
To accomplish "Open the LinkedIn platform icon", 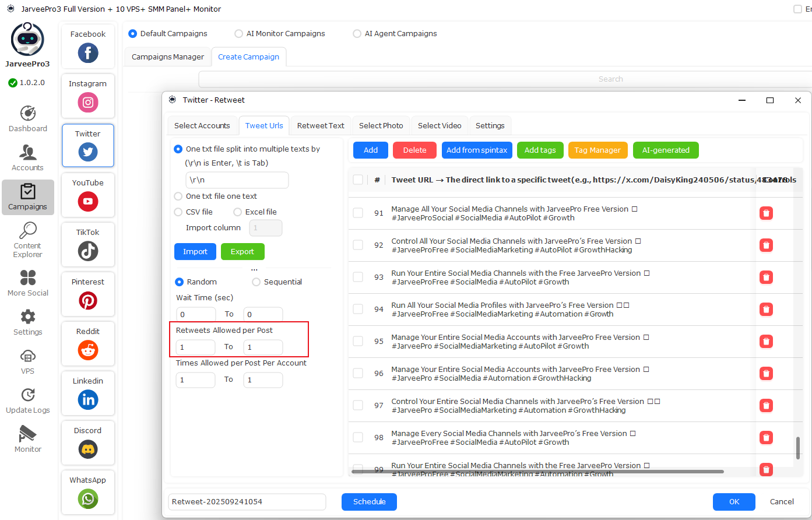I will (88, 399).
